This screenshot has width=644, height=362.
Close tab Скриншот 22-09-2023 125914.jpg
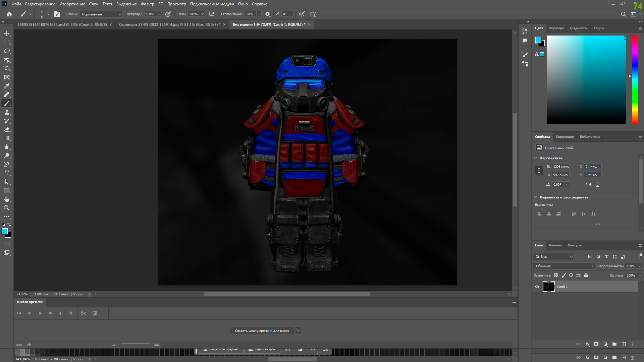point(224,24)
